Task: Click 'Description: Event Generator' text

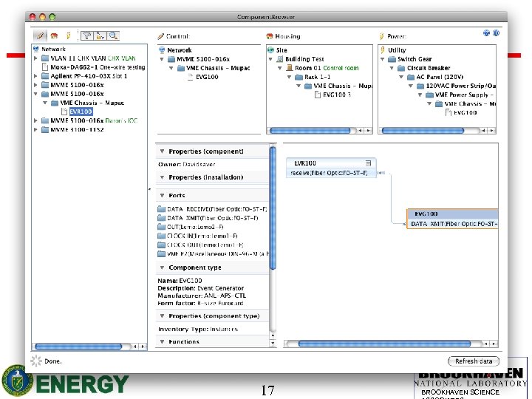Action: [x=200, y=288]
